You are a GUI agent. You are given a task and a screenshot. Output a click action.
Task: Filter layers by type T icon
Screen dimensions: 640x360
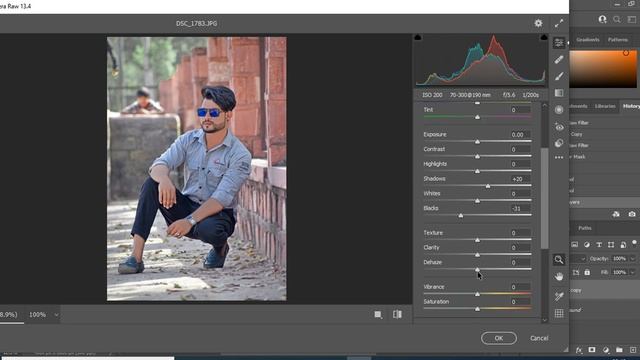(599, 244)
